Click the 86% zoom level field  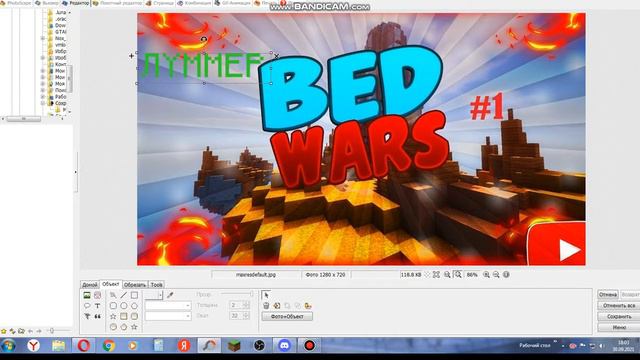click(x=472, y=275)
